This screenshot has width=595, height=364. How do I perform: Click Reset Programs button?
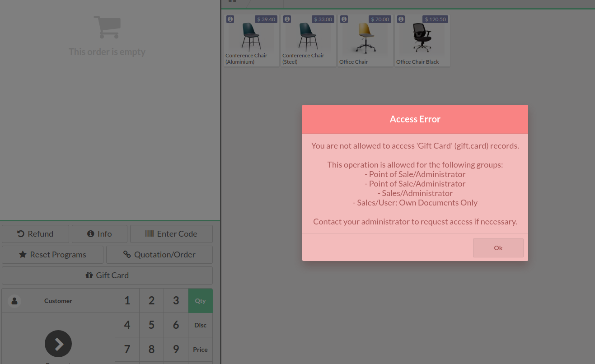[52, 255]
